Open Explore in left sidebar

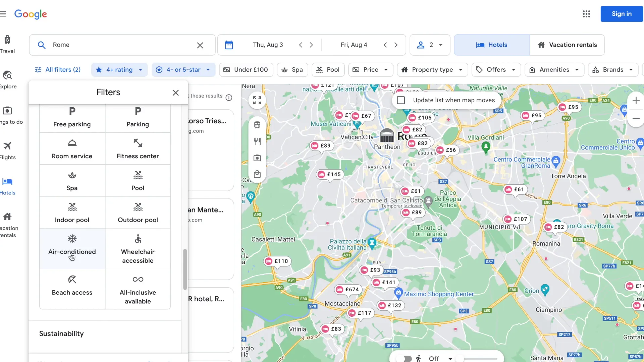coord(7,80)
